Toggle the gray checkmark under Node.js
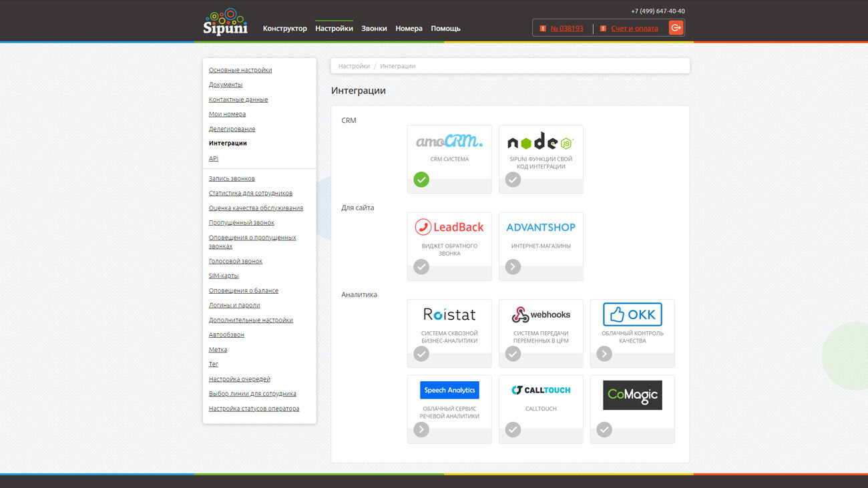Viewport: 868px width, 488px height. point(513,180)
